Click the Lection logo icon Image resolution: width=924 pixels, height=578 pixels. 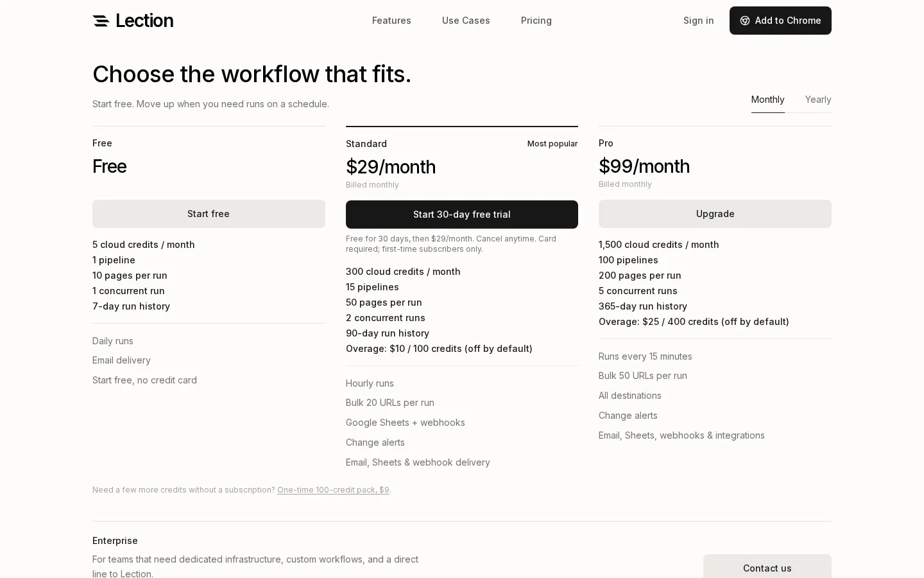[101, 21]
